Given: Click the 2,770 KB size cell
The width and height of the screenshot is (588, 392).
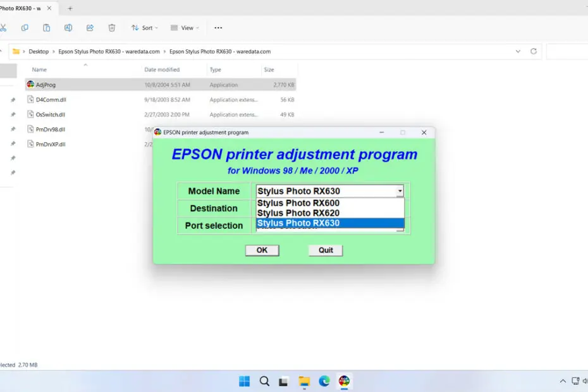Looking at the screenshot, I should coord(283,85).
